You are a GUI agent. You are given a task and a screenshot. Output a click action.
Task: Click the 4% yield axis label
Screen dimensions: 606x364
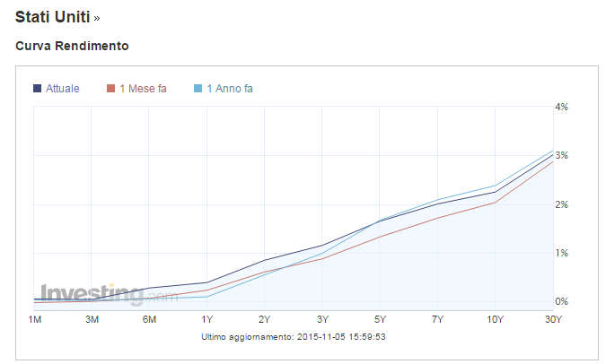click(562, 107)
